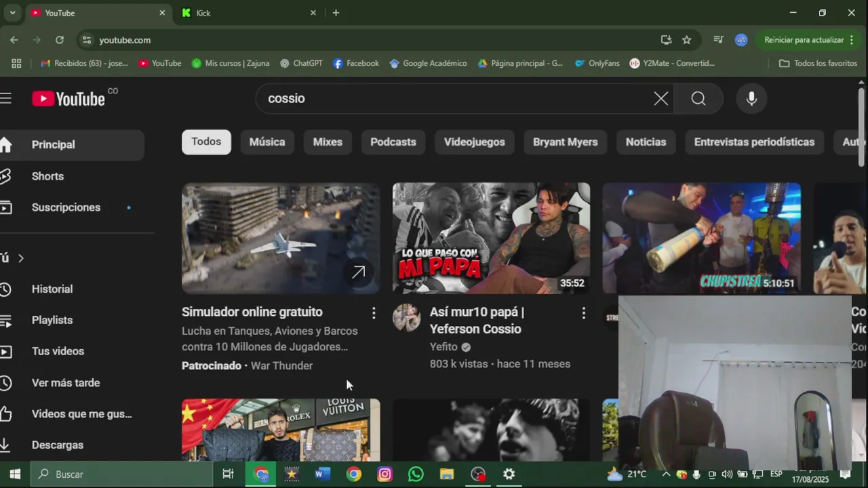Open the Yefito channel avatar
868x488 pixels.
(x=407, y=317)
